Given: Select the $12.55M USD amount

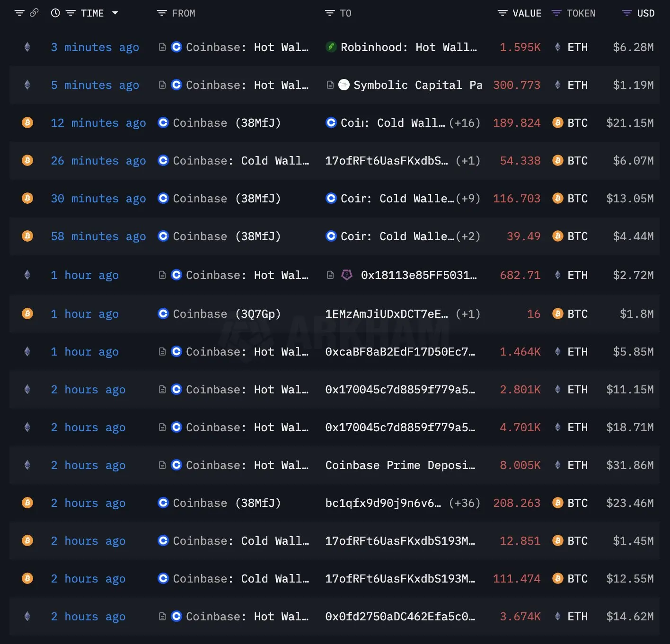Looking at the screenshot, I should click(x=630, y=579).
